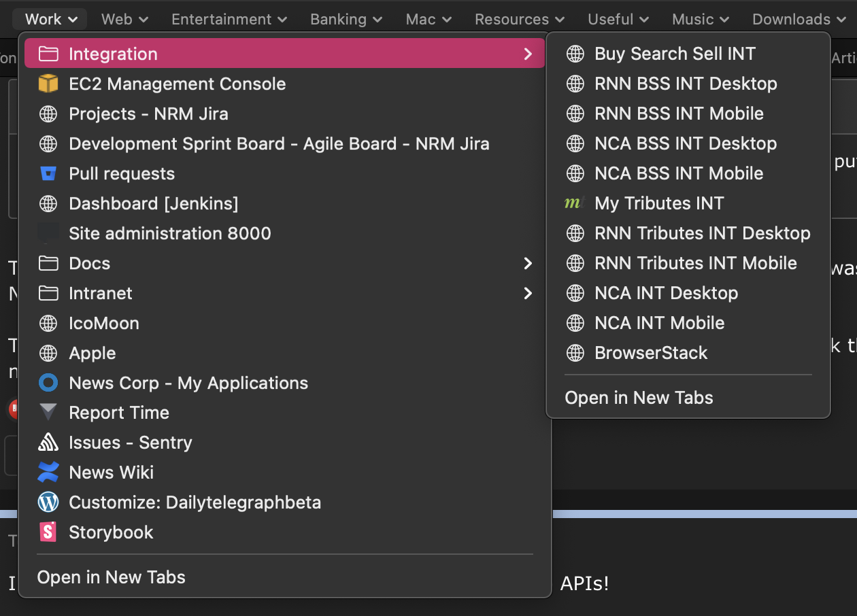Click the green My Tributes INT icon
Viewport: 857px width, 616px height.
tap(575, 203)
